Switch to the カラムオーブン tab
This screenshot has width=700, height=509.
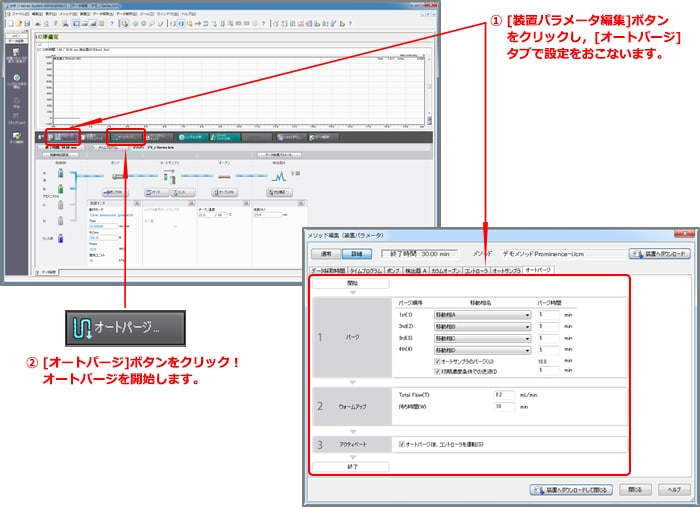pyautogui.click(x=446, y=271)
